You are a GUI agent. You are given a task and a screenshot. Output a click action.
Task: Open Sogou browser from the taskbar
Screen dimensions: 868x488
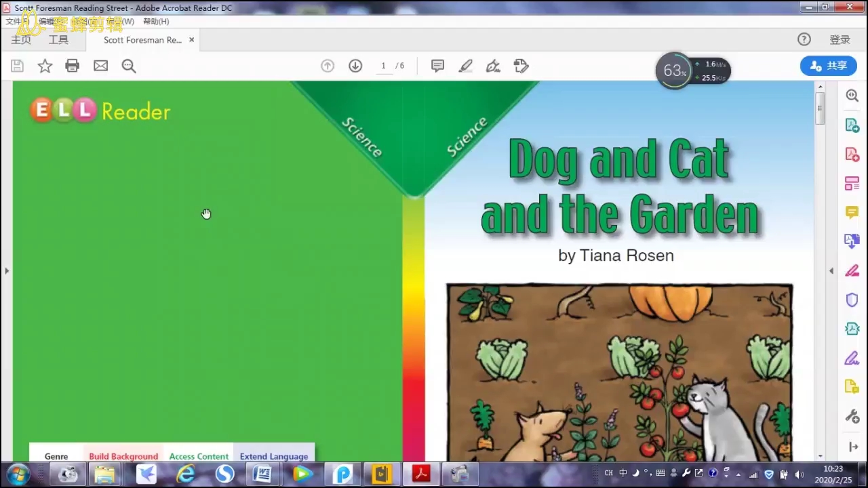click(x=224, y=474)
